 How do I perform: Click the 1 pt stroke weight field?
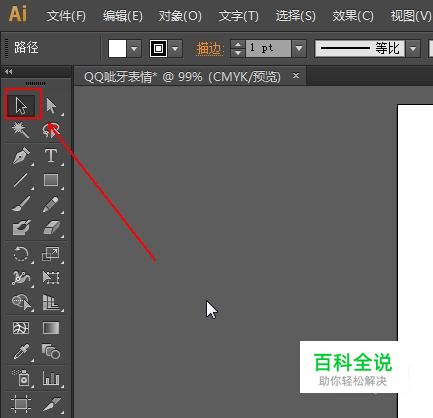click(x=269, y=49)
